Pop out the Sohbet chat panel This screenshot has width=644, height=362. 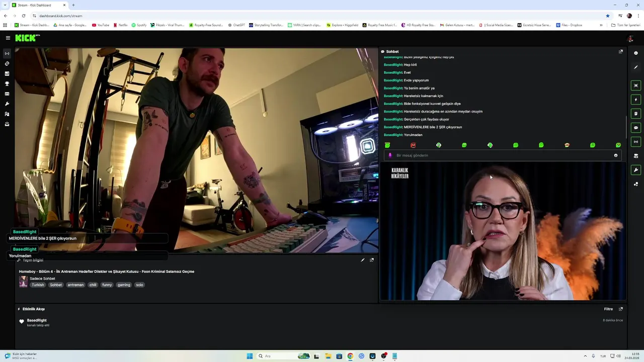tap(620, 51)
